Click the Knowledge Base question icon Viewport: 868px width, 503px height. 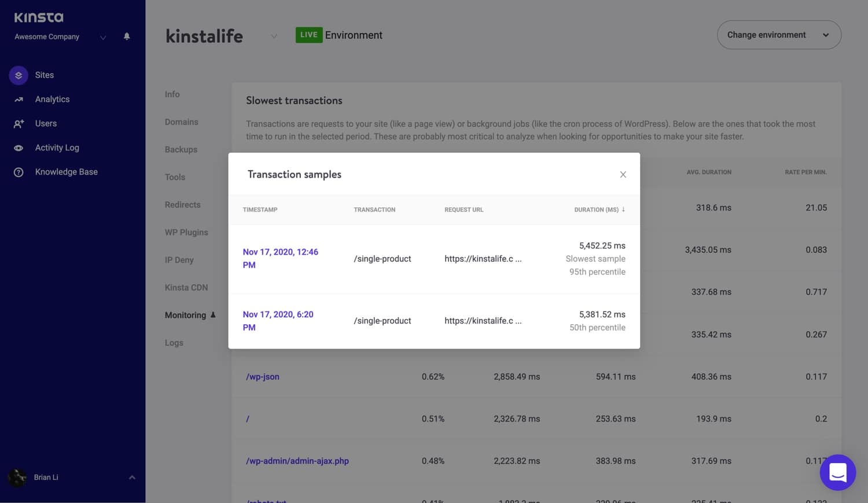19,172
